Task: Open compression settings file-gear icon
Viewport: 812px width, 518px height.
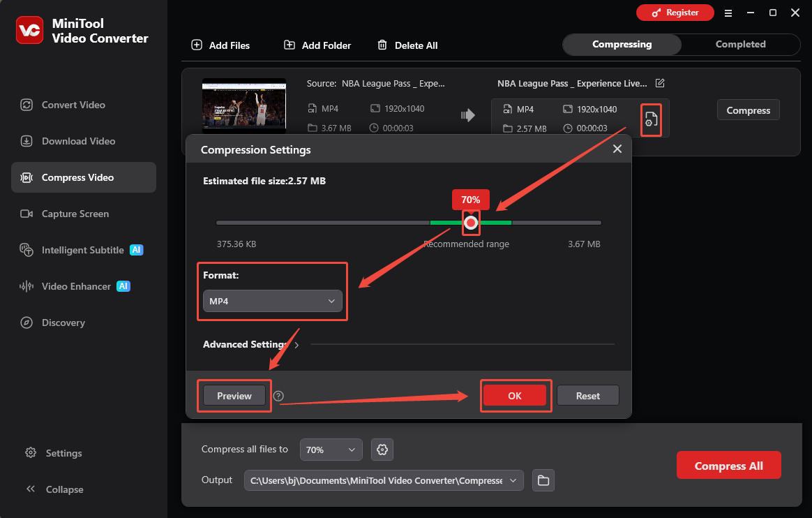Action: [651, 119]
